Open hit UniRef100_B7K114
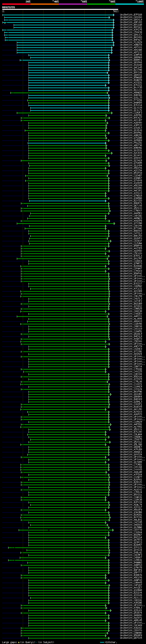 [131, 105]
